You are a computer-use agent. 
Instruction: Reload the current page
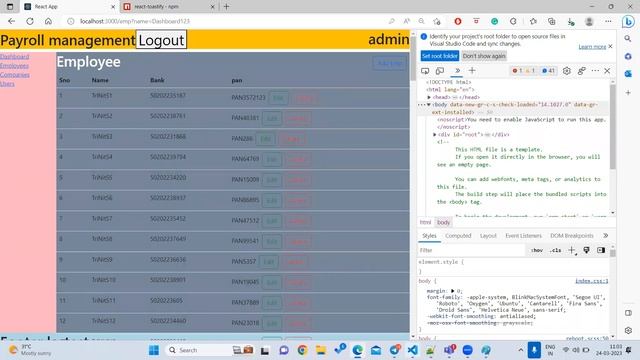click(x=30, y=21)
